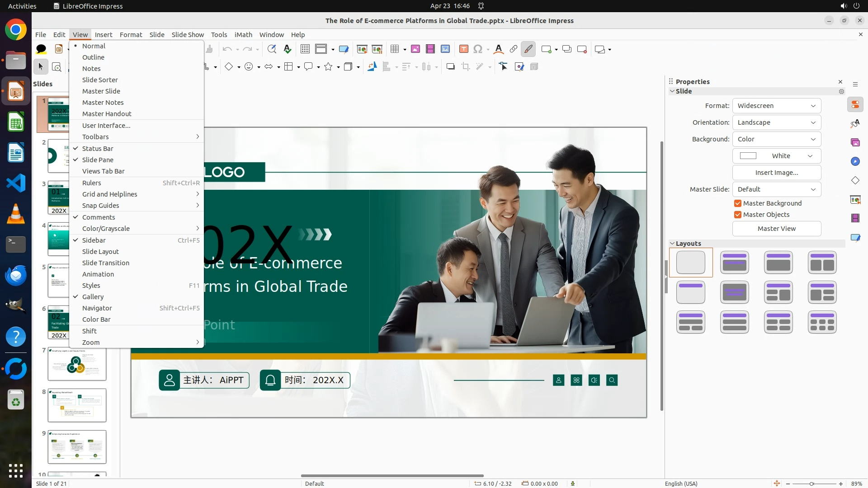Uncheck the Master Background checkbox
The image size is (868, 488).
[738, 203]
